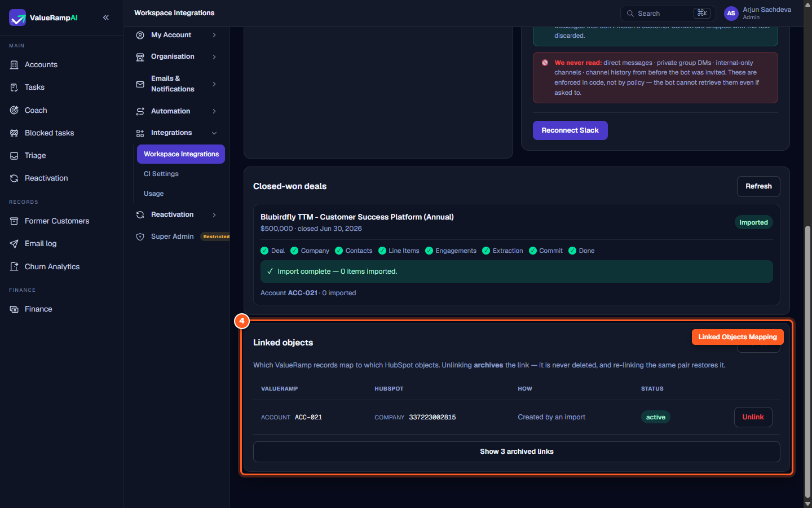Viewport: 812px width, 508px height.
Task: Click the Super Admin shield icon
Action: click(140, 237)
